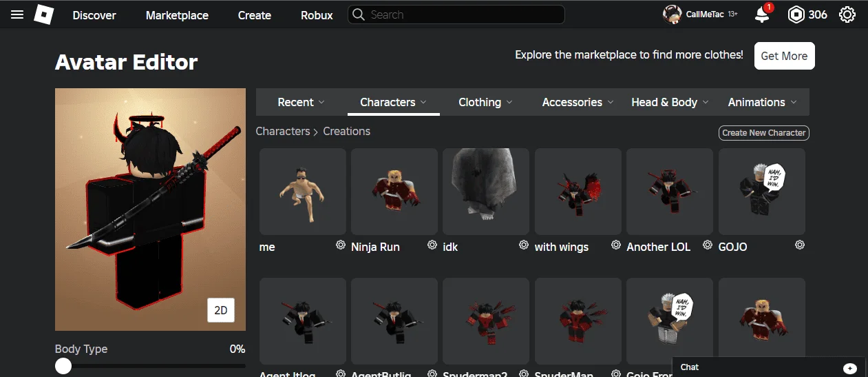Click the 'Body Type' label
868x377 pixels.
coord(81,349)
